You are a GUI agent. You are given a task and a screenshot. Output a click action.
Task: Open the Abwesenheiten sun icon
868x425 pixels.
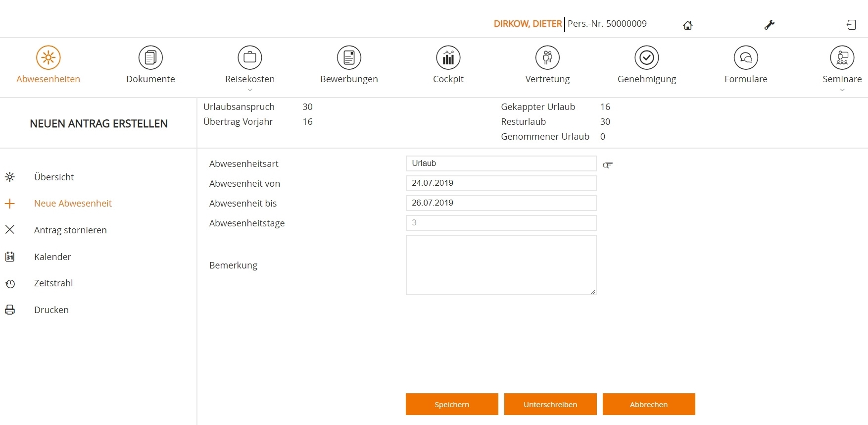pyautogui.click(x=48, y=57)
